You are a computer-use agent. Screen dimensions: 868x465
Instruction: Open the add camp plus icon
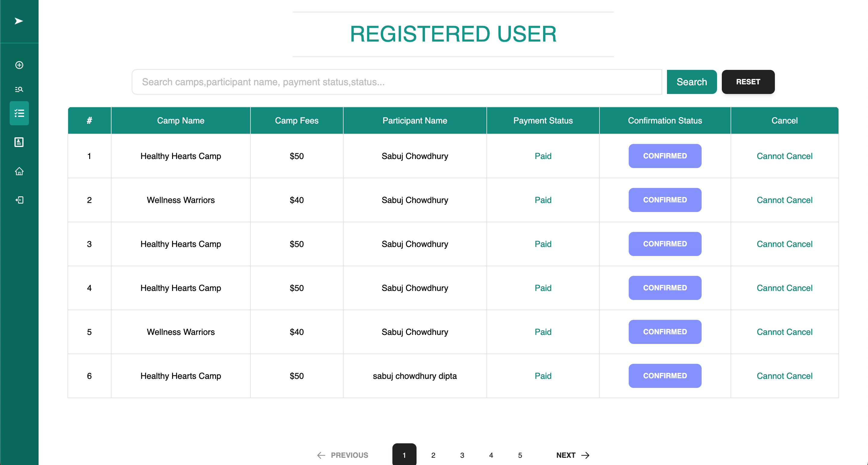(19, 65)
